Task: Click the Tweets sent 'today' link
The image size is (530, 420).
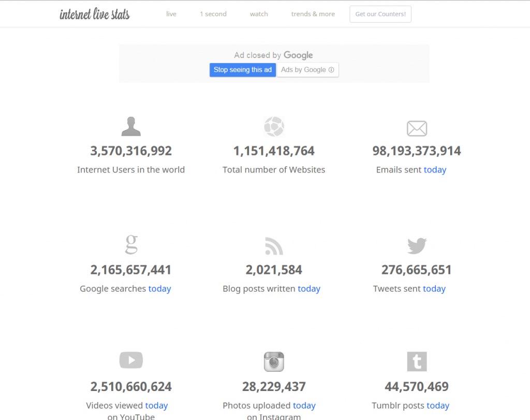Action: 434,288
